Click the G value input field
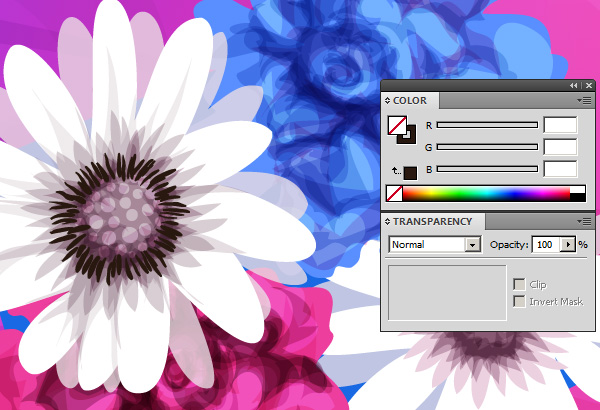This screenshot has height=410, width=600. click(560, 147)
